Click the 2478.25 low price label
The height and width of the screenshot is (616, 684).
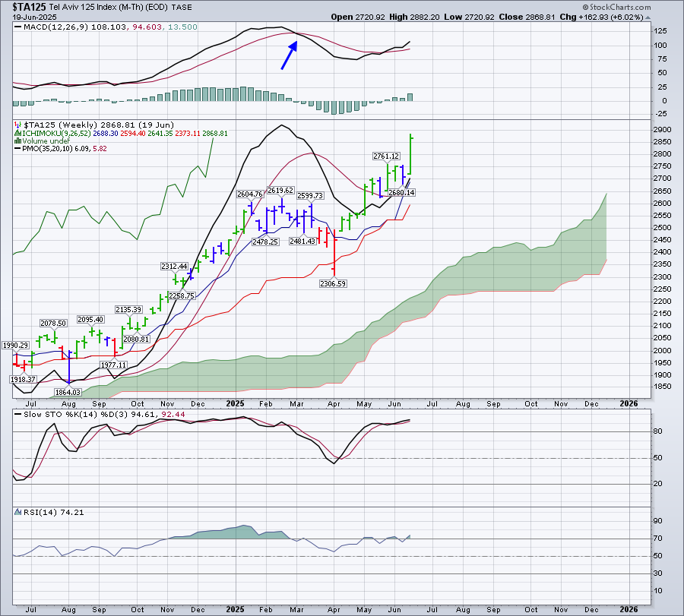(265, 242)
